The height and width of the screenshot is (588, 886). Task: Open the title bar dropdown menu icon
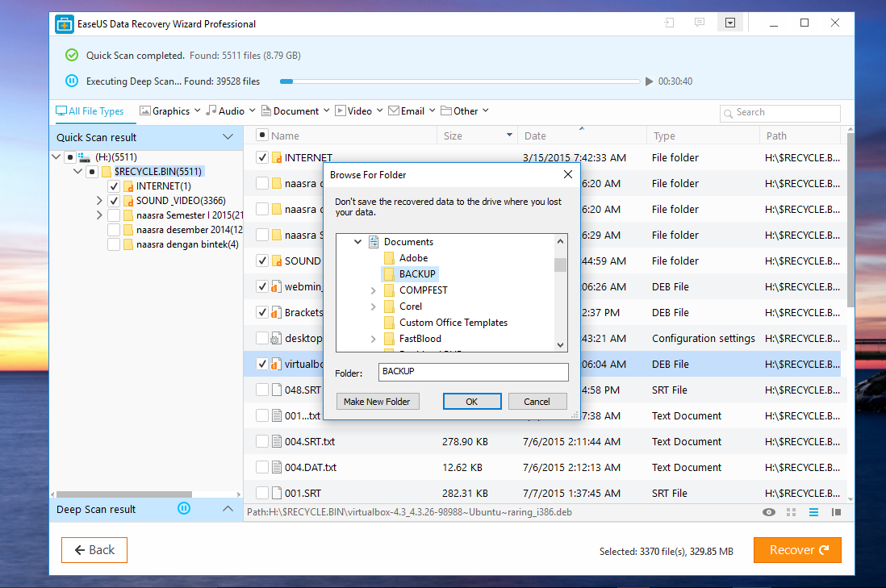tap(730, 23)
